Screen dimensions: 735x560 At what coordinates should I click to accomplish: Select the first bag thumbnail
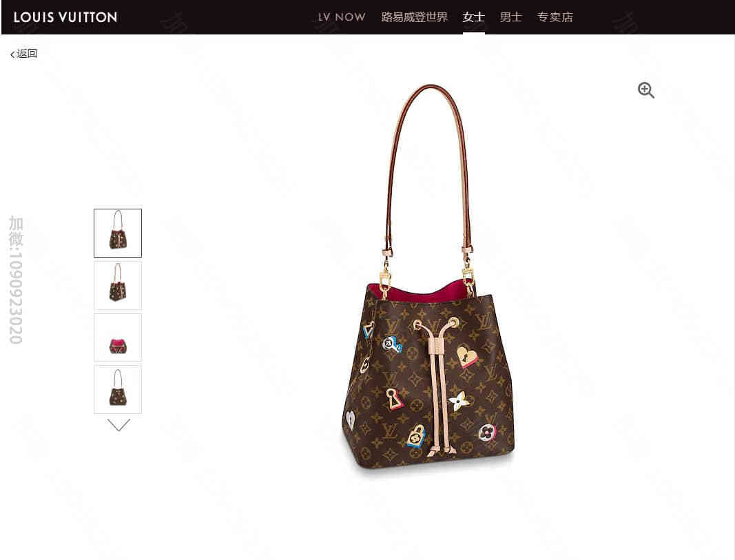pos(118,233)
